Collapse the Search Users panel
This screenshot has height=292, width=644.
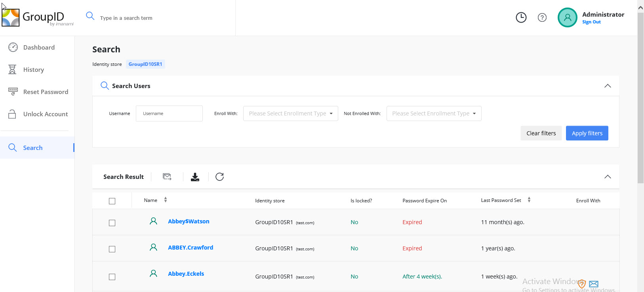pyautogui.click(x=608, y=86)
